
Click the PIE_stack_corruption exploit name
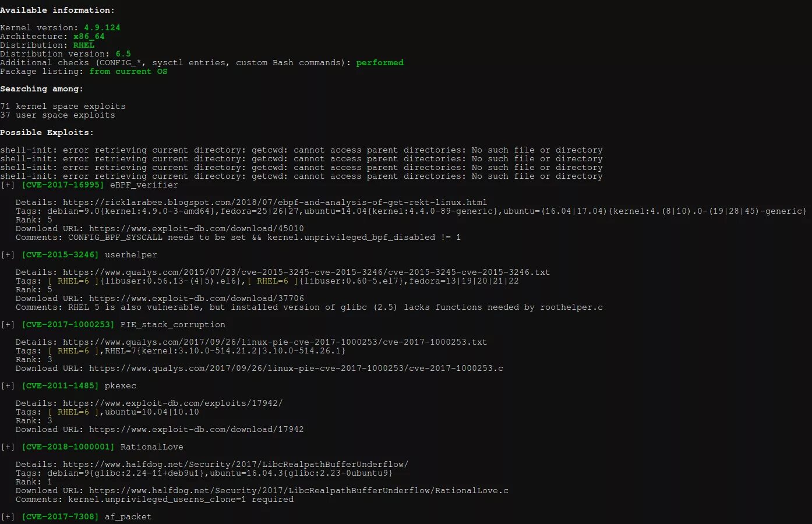(173, 324)
